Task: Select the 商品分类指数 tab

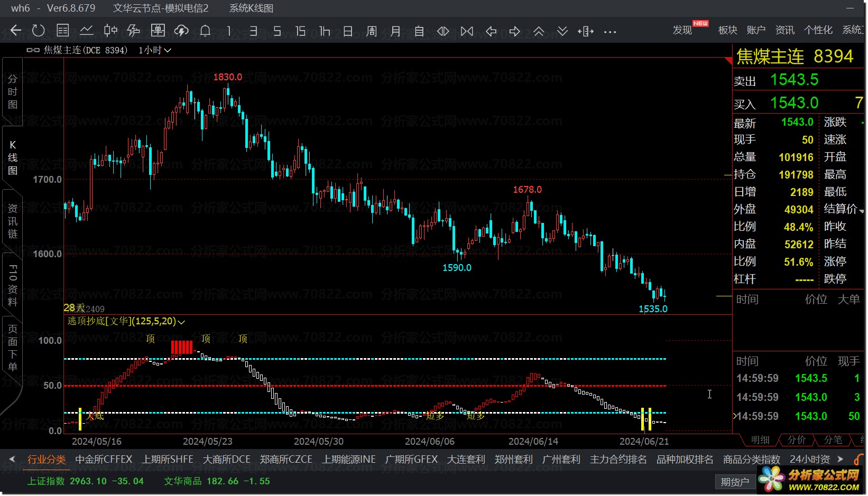Action: coord(751,460)
